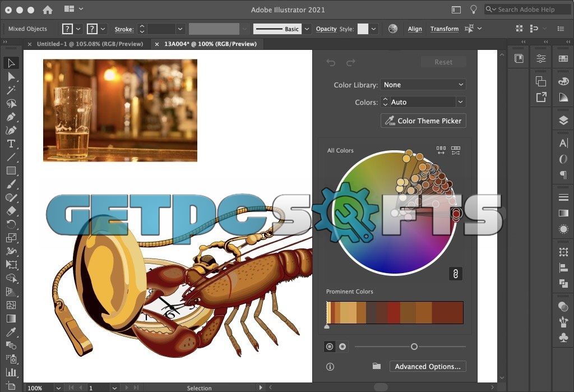
Task: Close the Untitled-1 document tab
Action: point(30,44)
